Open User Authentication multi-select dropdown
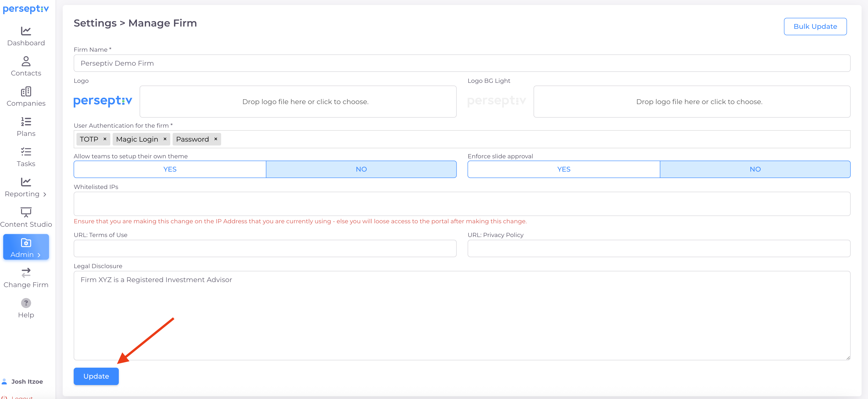The image size is (868, 399). pyautogui.click(x=505, y=139)
